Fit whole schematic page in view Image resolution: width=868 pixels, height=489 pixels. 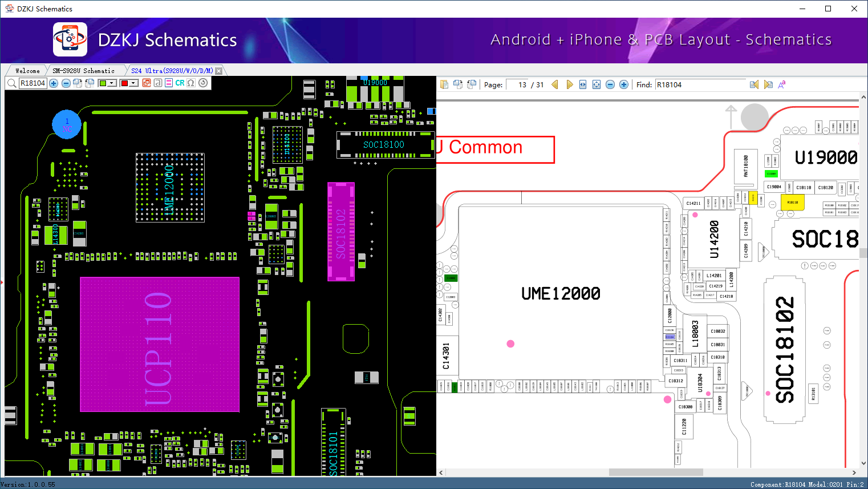coord(597,84)
